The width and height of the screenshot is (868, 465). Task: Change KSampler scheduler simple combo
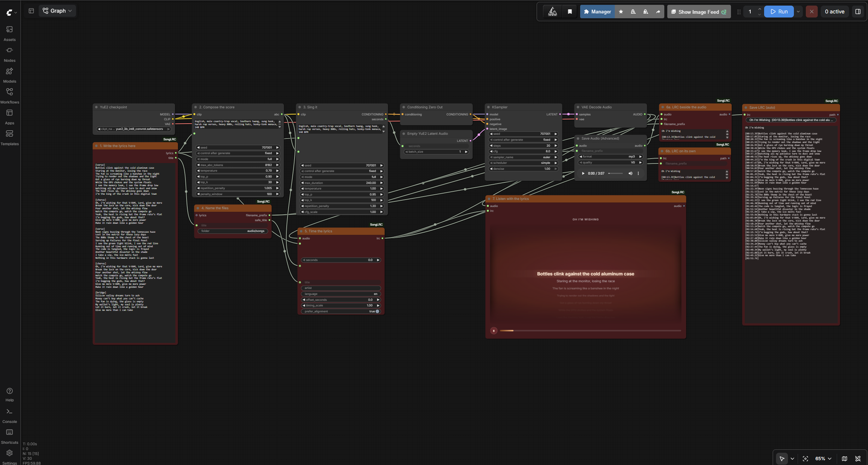(524, 163)
